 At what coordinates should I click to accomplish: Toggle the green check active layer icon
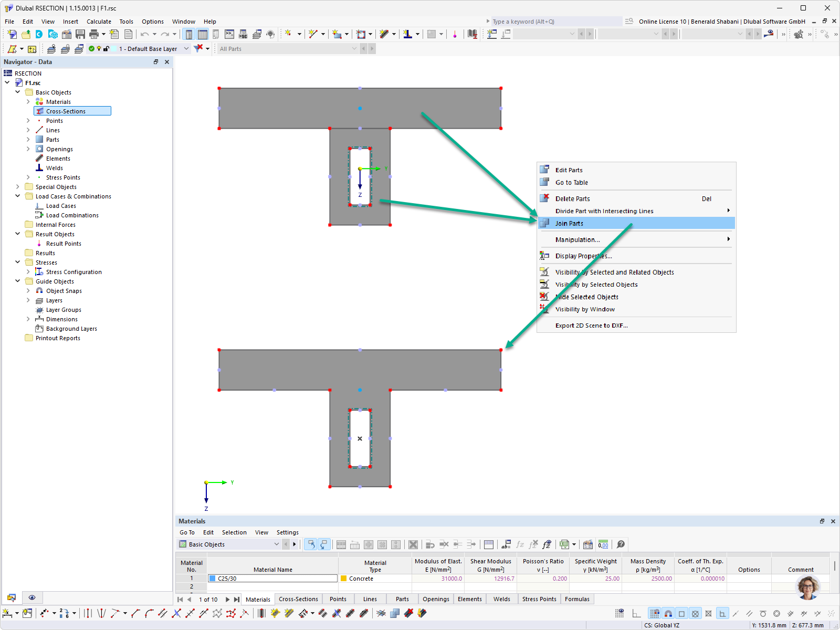point(91,49)
